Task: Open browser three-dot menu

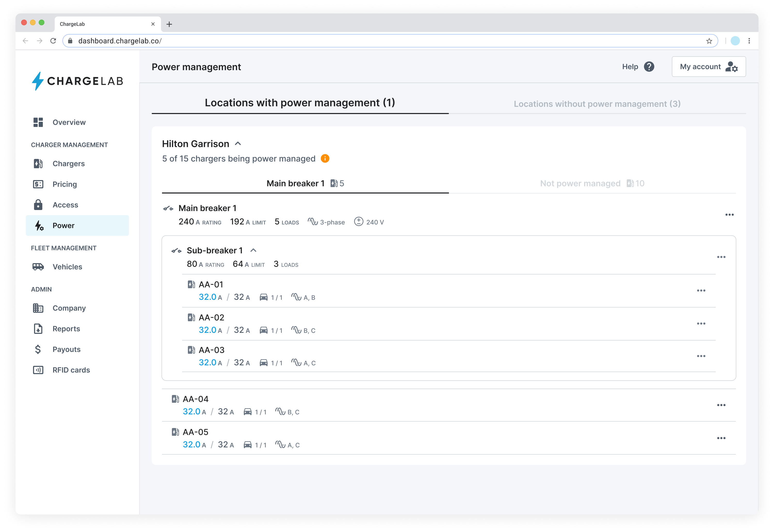Action: coord(749,41)
